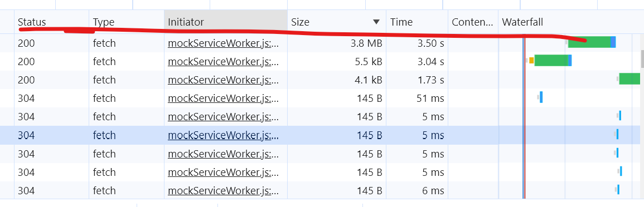Viewport: 644px width, 207px height.
Task: Click the green waterfall bar of the 3.50 s request
Action: (589, 42)
